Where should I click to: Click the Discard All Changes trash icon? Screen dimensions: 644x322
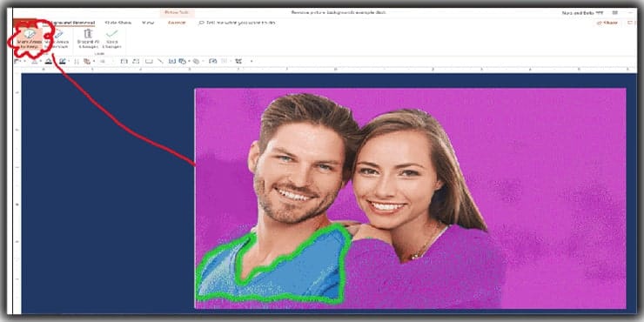click(88, 34)
